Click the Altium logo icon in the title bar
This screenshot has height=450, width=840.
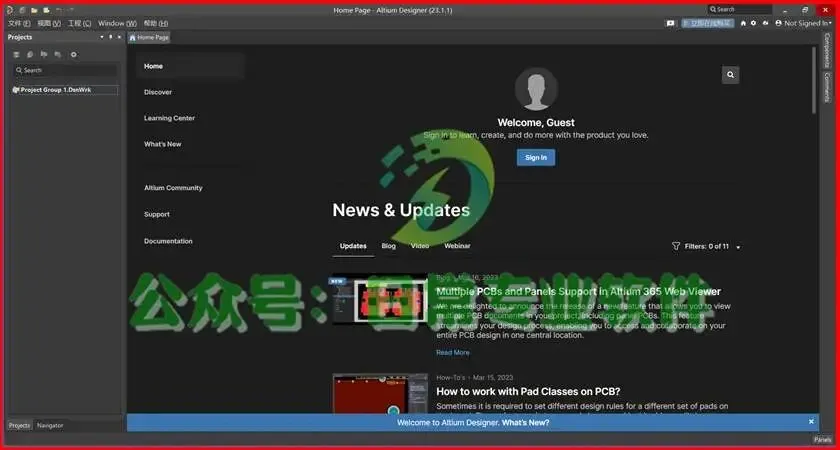point(10,10)
